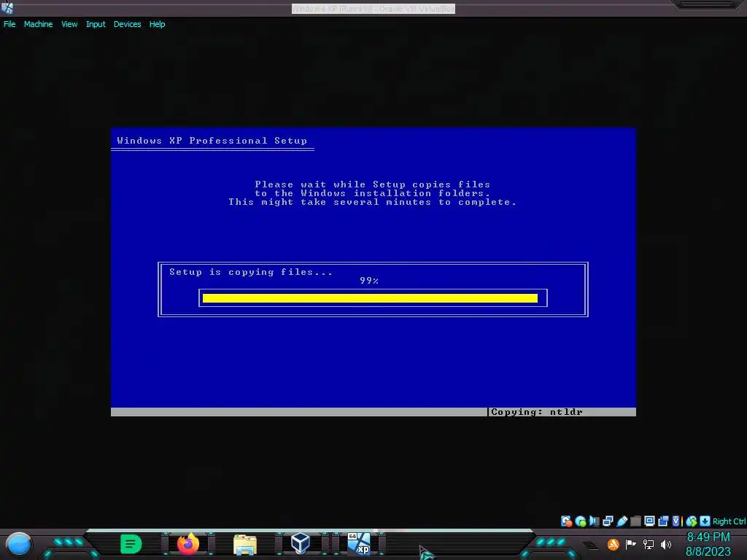Screen dimensions: 747x560
Task: Click the mouse integration status icon
Action: (692, 521)
